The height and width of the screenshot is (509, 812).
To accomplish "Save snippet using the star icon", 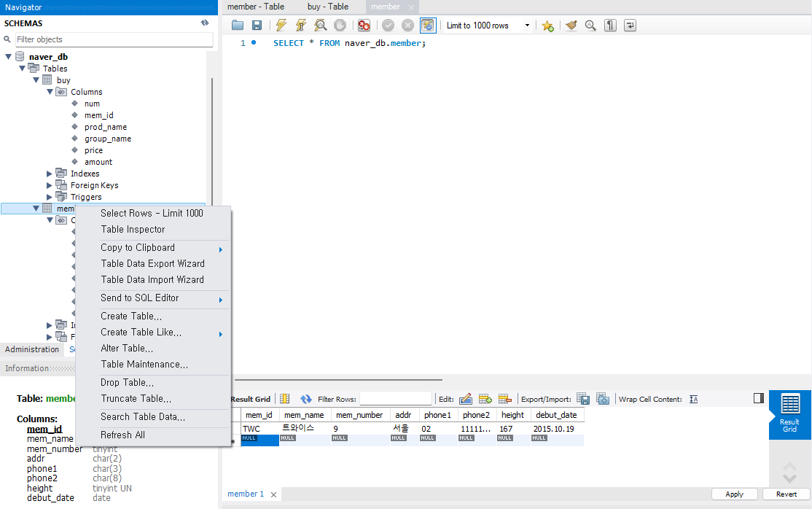I will [548, 26].
